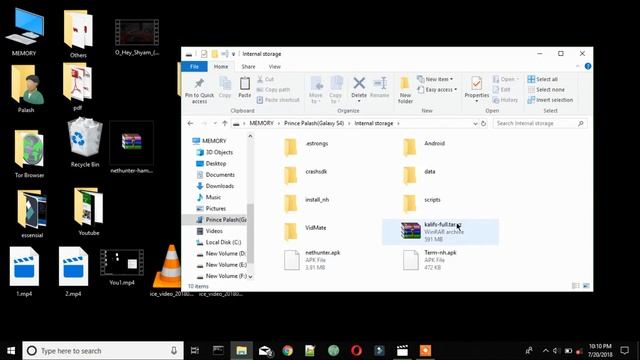The height and width of the screenshot is (360, 640).
Task: Click Open in the Open group
Action: [506, 79]
